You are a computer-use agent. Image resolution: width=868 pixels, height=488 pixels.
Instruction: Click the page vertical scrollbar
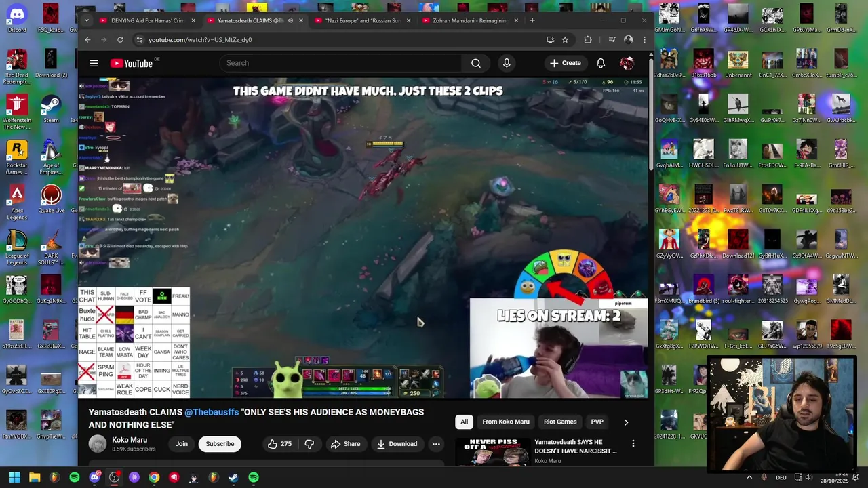click(652, 115)
